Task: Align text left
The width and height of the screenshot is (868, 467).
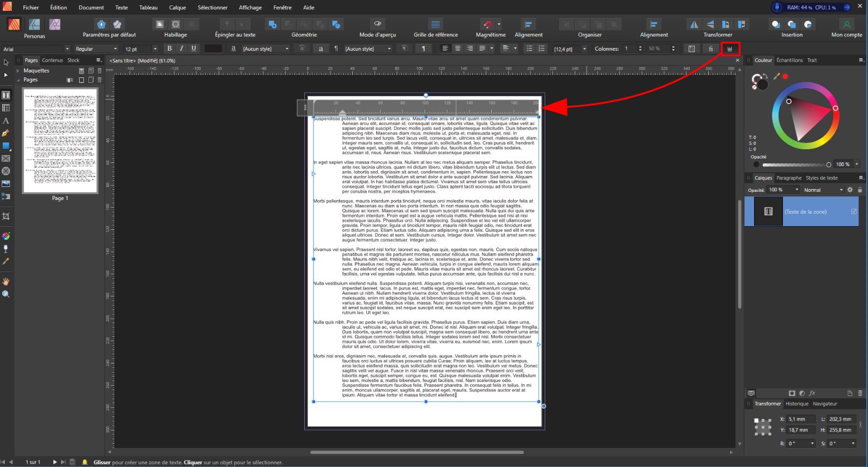Action: coord(445,48)
